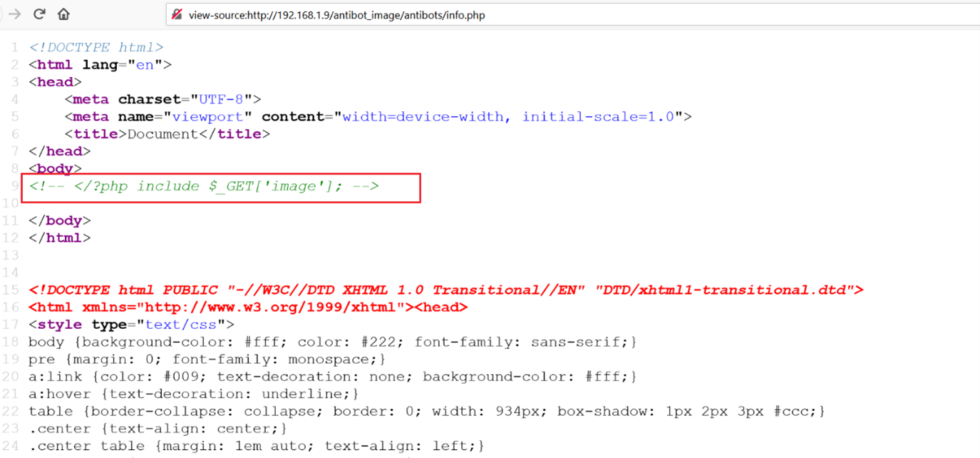This screenshot has height=458, width=980.
Task: Click the "UTF-8" charset attribute value
Action: 221,100
